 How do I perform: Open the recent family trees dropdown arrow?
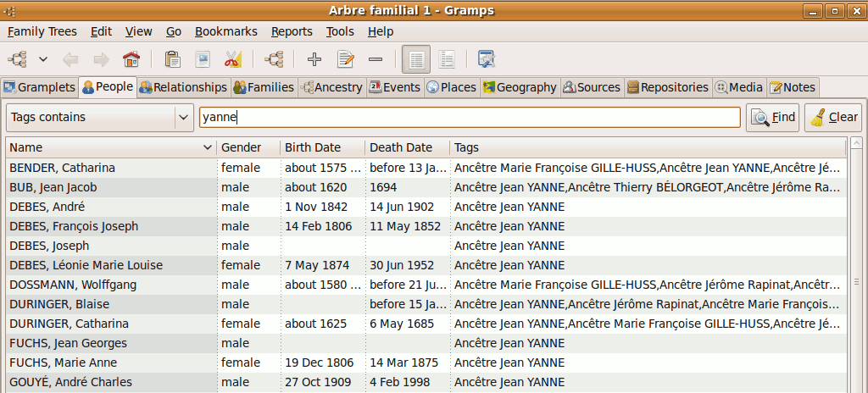(x=42, y=59)
